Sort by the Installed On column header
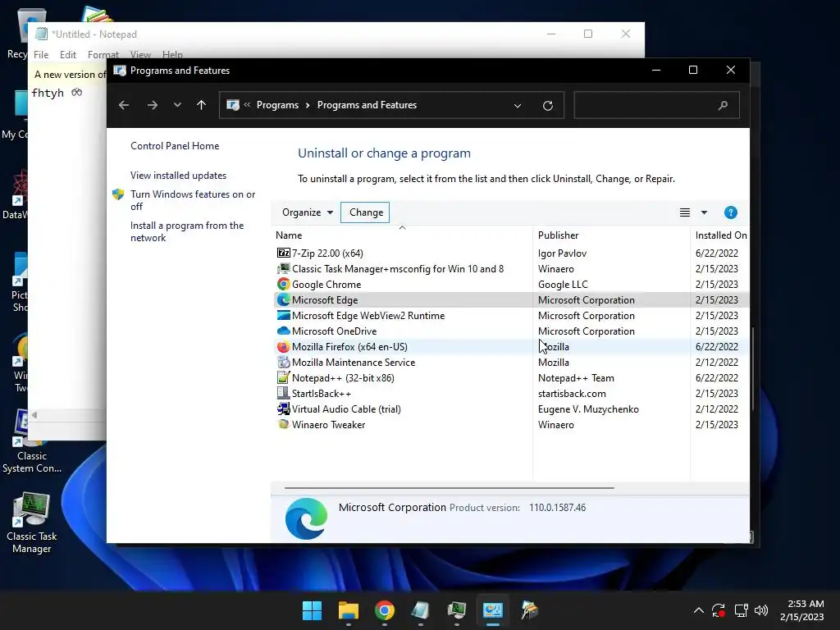Image resolution: width=840 pixels, height=630 pixels. tap(720, 235)
